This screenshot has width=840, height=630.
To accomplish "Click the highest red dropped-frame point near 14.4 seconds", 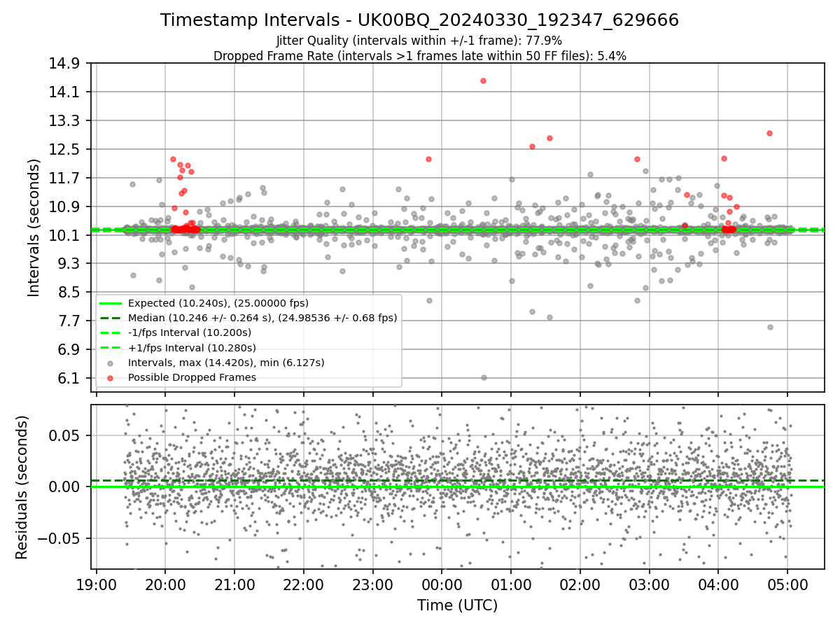I will click(x=483, y=80).
